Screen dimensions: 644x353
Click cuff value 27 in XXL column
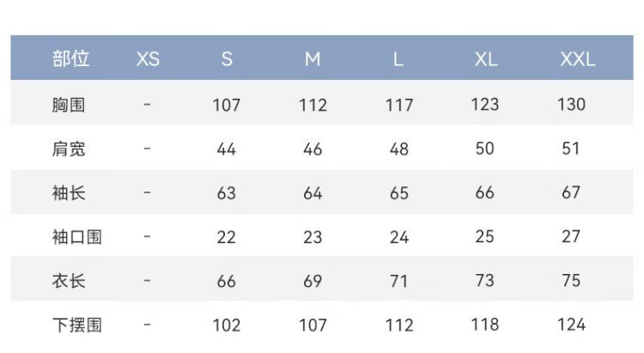tap(571, 236)
